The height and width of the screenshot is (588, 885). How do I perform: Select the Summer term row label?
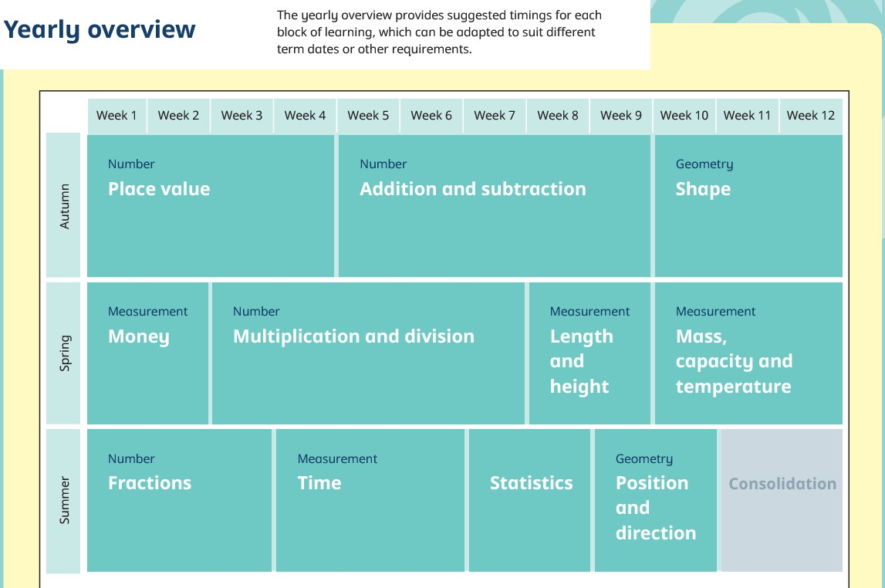[x=63, y=501]
